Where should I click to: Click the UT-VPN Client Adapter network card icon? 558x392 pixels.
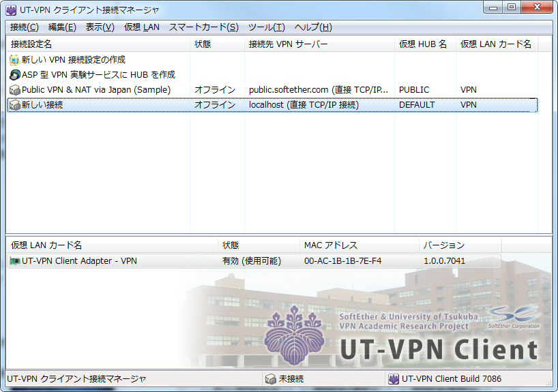(14, 261)
